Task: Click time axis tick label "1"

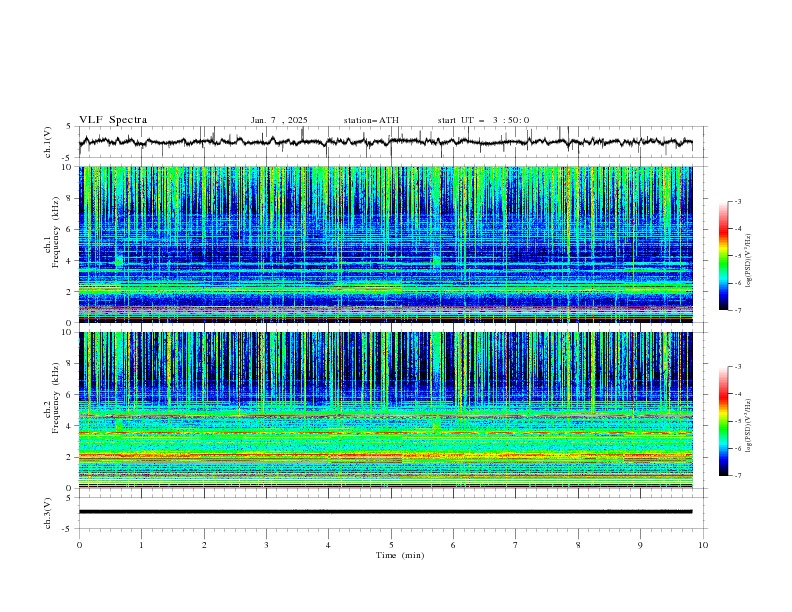Action: click(x=141, y=545)
